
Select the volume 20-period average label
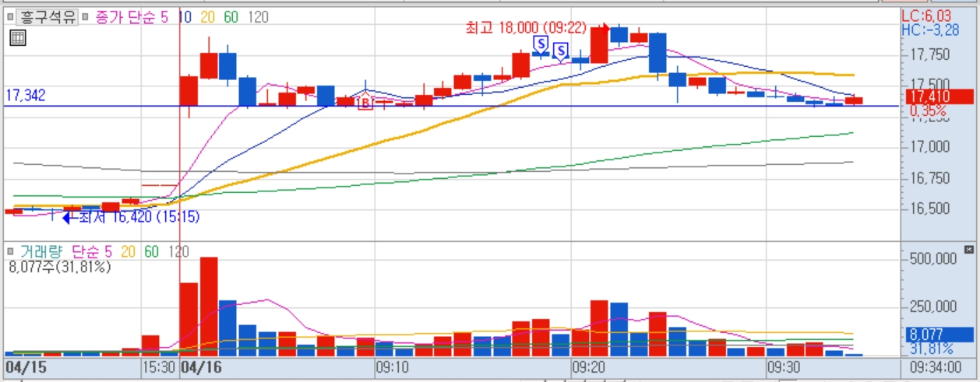(129, 252)
